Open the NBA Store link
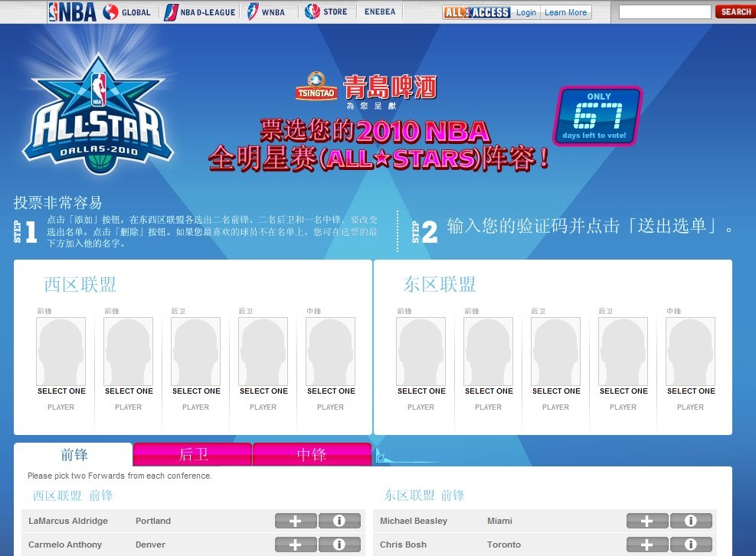This screenshot has height=556, width=756. click(326, 11)
